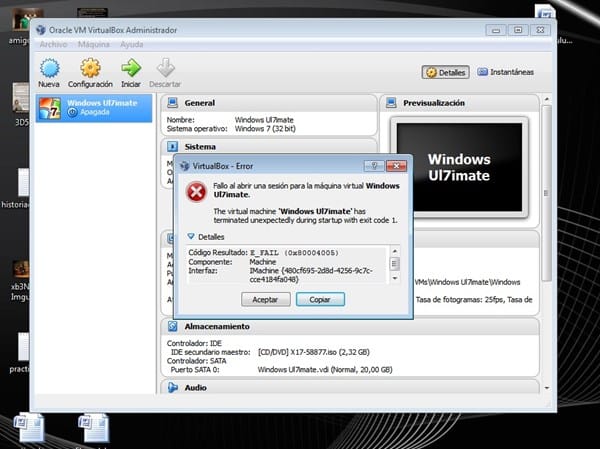Viewport: 600px width, 449px height.
Task: Click the help question button in error dialog
Action: (x=374, y=166)
